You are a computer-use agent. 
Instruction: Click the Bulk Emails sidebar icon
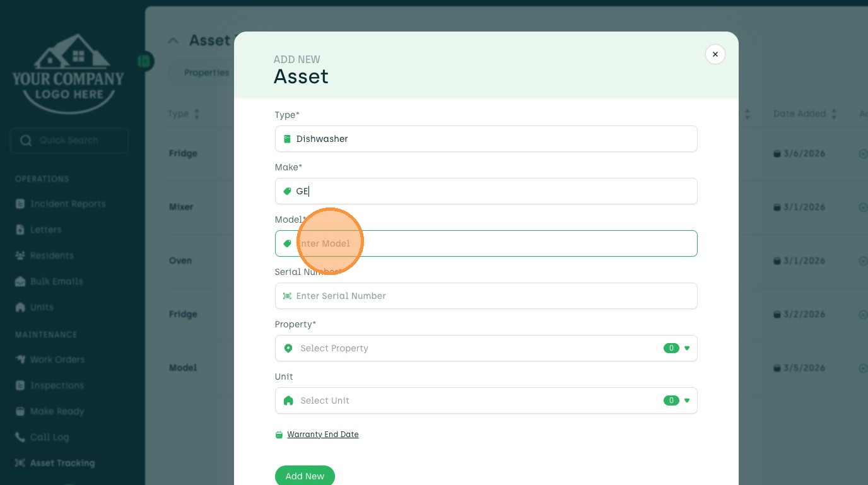20,281
